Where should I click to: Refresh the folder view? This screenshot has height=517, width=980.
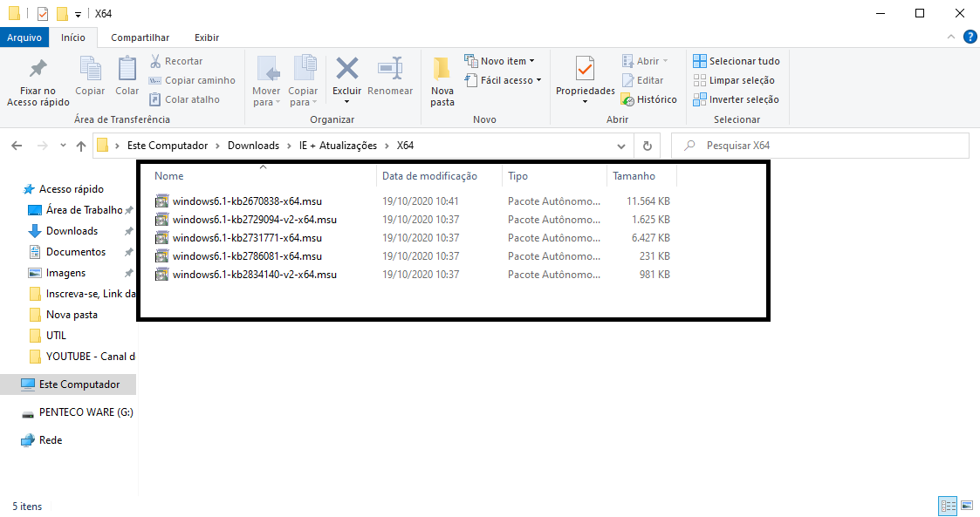[x=648, y=146]
